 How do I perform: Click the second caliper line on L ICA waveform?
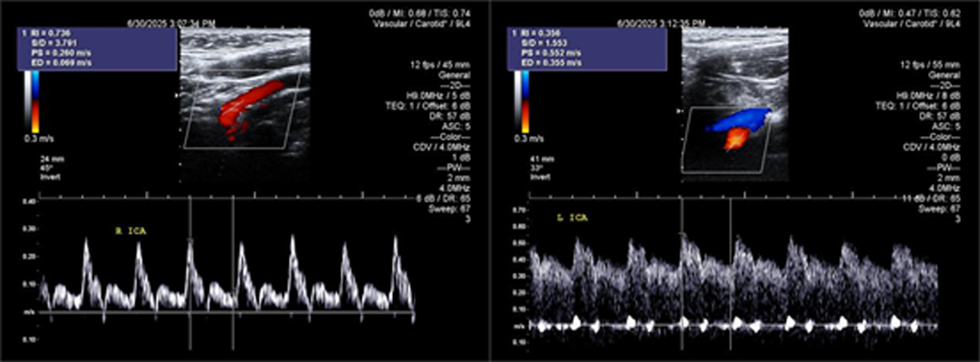click(730, 271)
